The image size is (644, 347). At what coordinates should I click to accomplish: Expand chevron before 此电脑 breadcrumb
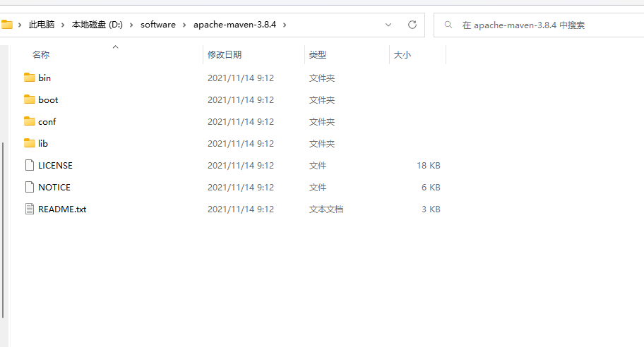tap(19, 25)
